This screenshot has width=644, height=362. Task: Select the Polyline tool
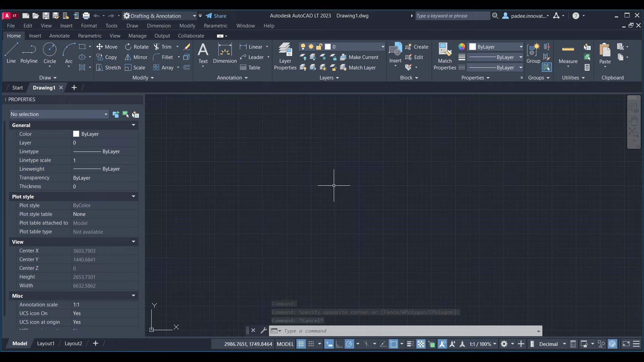point(29,53)
